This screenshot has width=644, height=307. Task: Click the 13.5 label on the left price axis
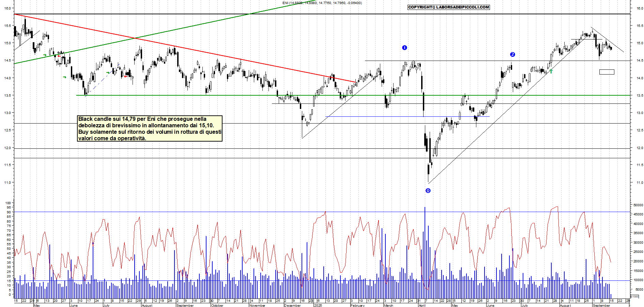(x=7, y=95)
